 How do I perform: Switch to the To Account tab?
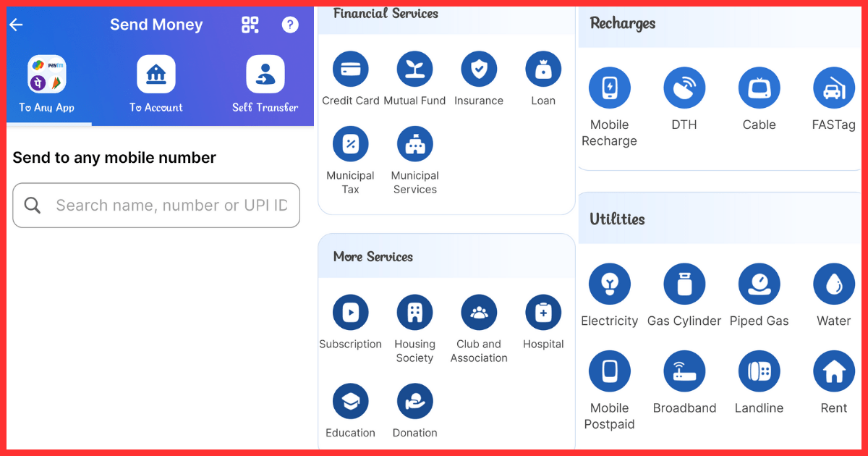point(156,85)
